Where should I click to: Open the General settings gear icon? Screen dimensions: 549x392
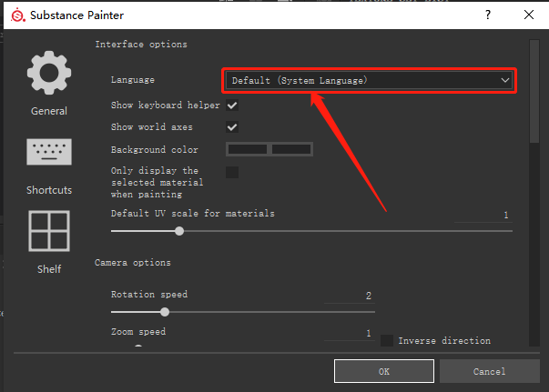pos(49,73)
